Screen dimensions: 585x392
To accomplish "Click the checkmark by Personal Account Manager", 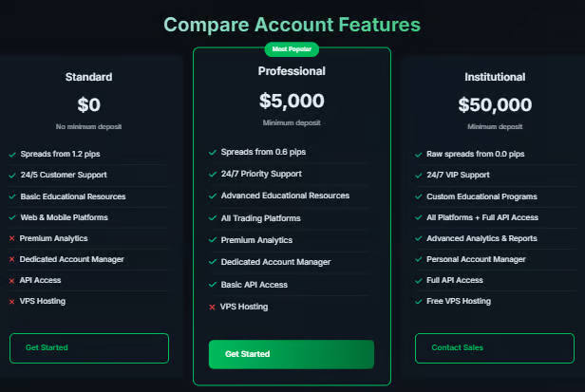I will pyautogui.click(x=418, y=259).
